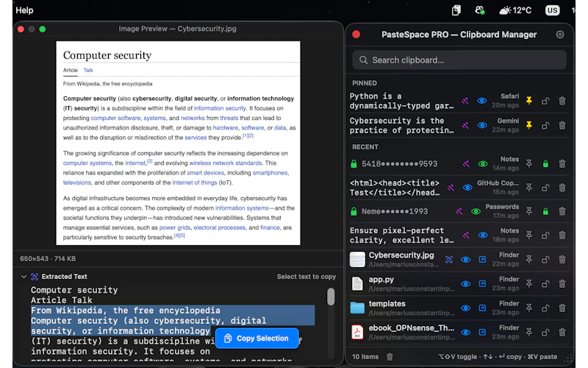The image size is (588, 368).
Task: Pin the Neme Passwords clip
Action: tap(528, 211)
